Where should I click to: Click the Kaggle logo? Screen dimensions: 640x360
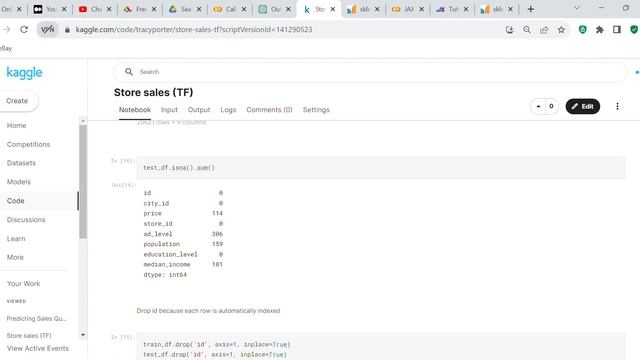(24, 73)
